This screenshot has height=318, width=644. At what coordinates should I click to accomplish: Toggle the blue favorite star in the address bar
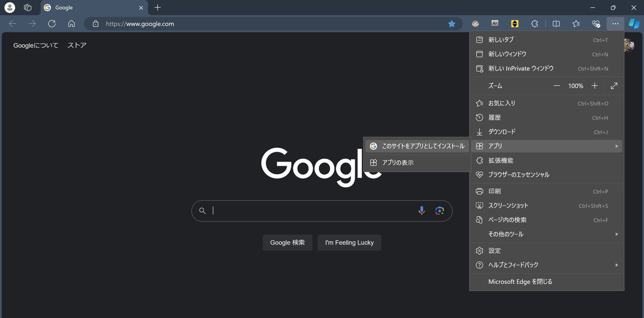point(452,24)
